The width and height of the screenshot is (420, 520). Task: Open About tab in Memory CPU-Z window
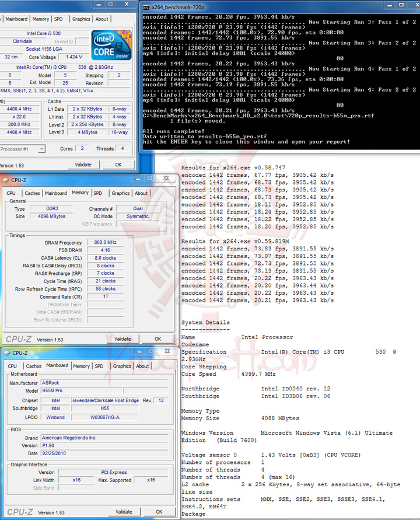coord(141,193)
